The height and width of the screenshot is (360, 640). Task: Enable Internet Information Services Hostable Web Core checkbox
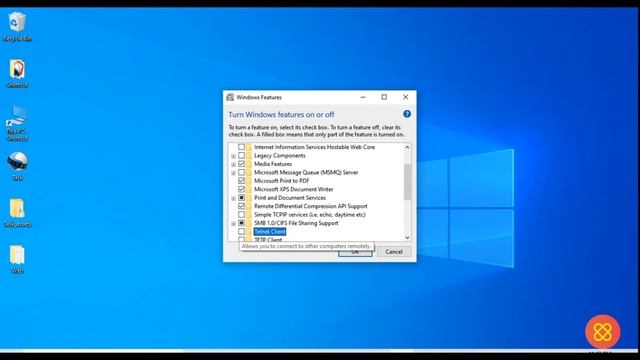coord(242,147)
